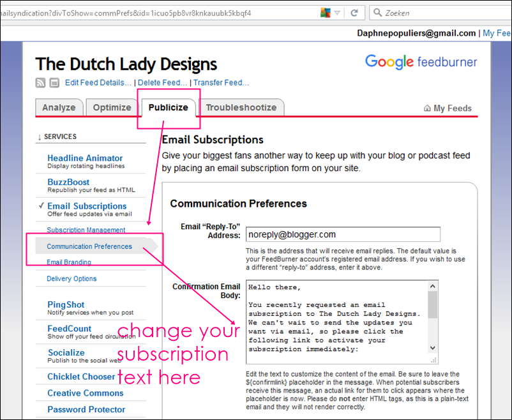Open Subscription Management submenu

[86, 230]
